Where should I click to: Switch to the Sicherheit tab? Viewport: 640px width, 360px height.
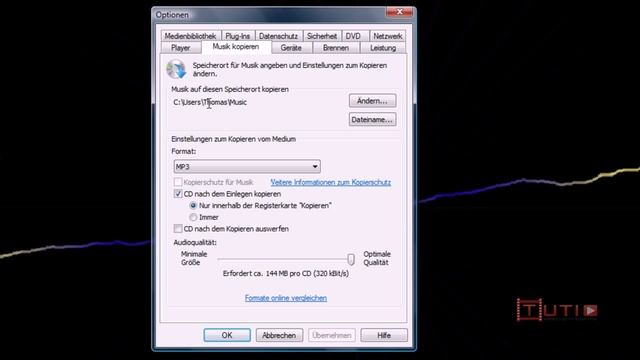tap(322, 36)
